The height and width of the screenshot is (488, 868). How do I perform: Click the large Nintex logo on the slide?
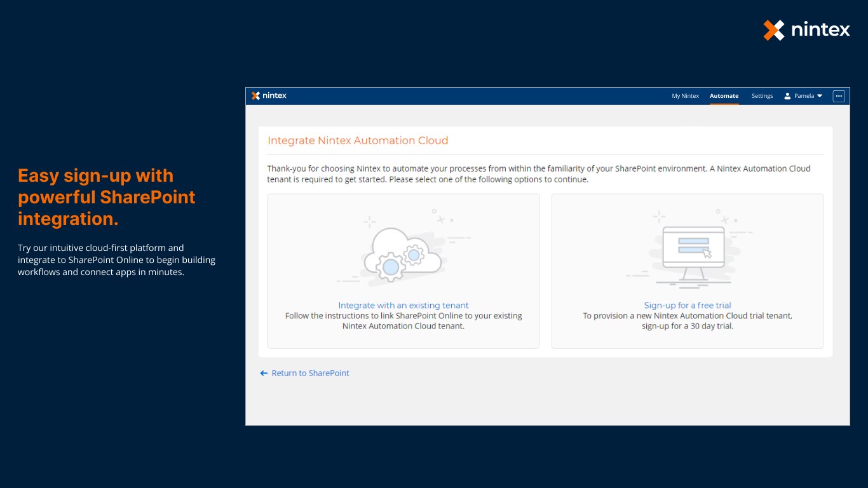click(806, 30)
